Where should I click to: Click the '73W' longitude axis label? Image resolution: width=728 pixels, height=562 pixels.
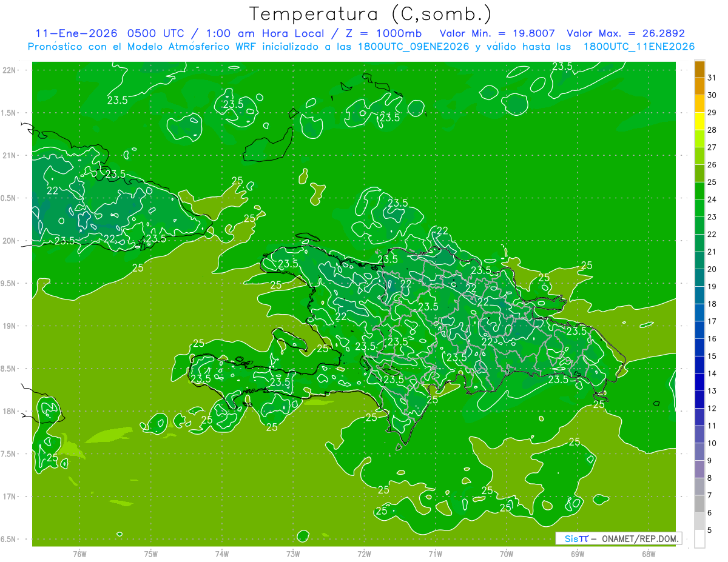(293, 554)
